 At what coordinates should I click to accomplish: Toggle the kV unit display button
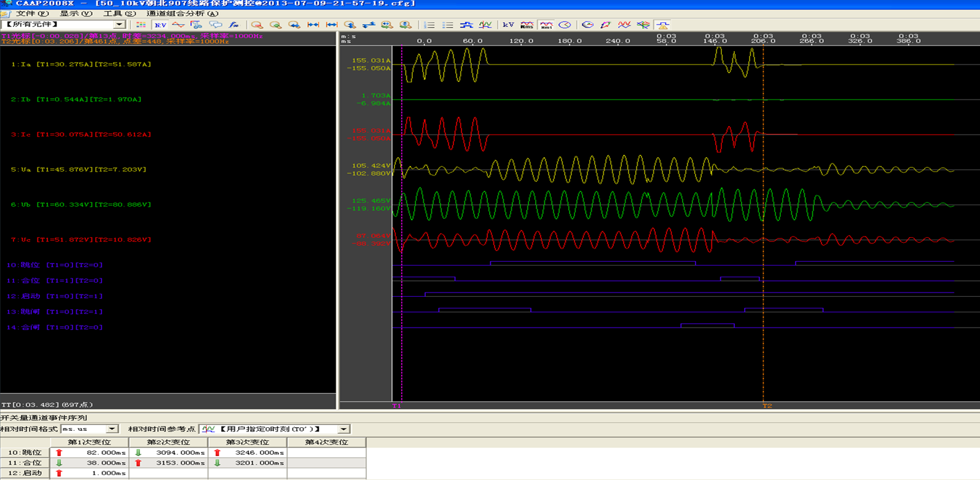point(508,25)
